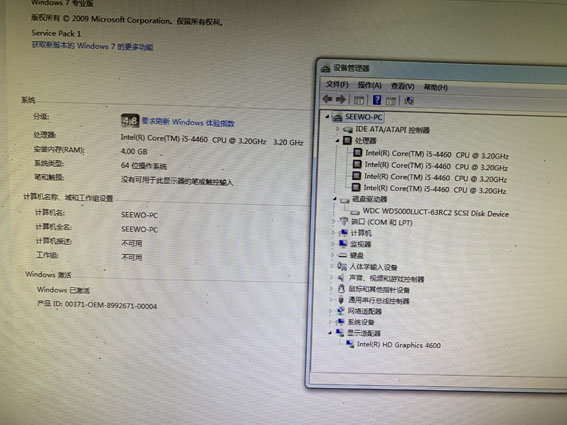Click the scan for hardware changes icon

point(409,101)
